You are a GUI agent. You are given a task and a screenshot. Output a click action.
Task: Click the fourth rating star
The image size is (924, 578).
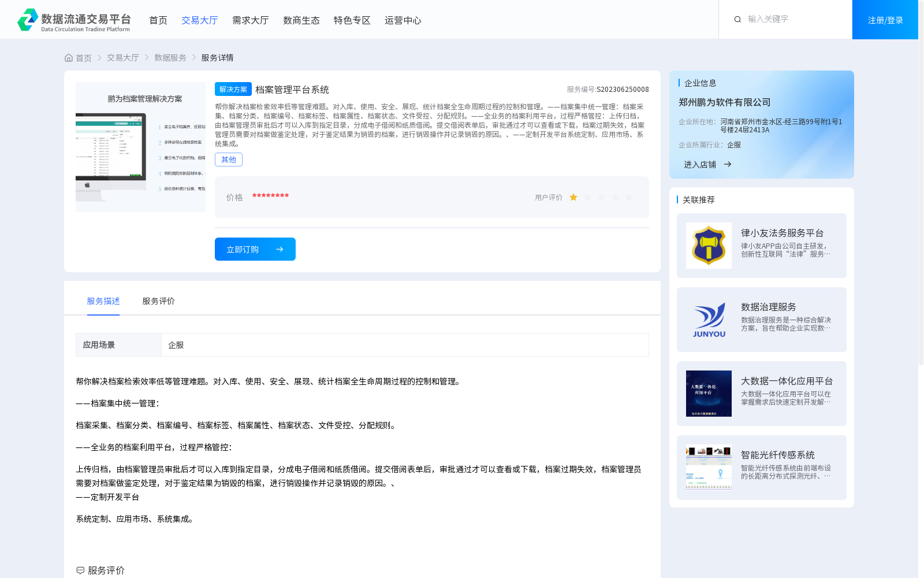[615, 197]
